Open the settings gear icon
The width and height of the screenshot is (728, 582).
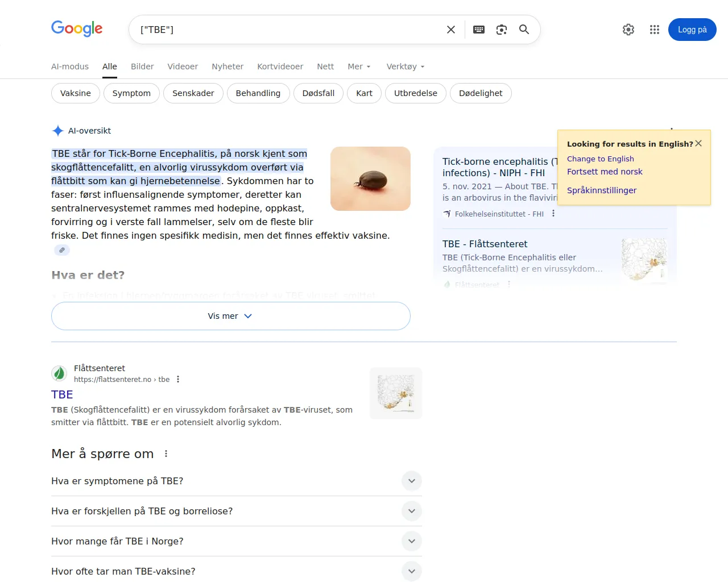[628, 30]
